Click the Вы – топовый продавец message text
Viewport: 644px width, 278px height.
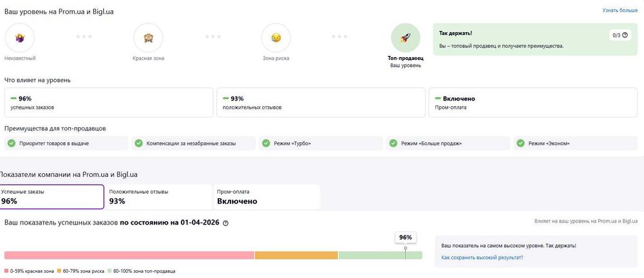(x=501, y=46)
